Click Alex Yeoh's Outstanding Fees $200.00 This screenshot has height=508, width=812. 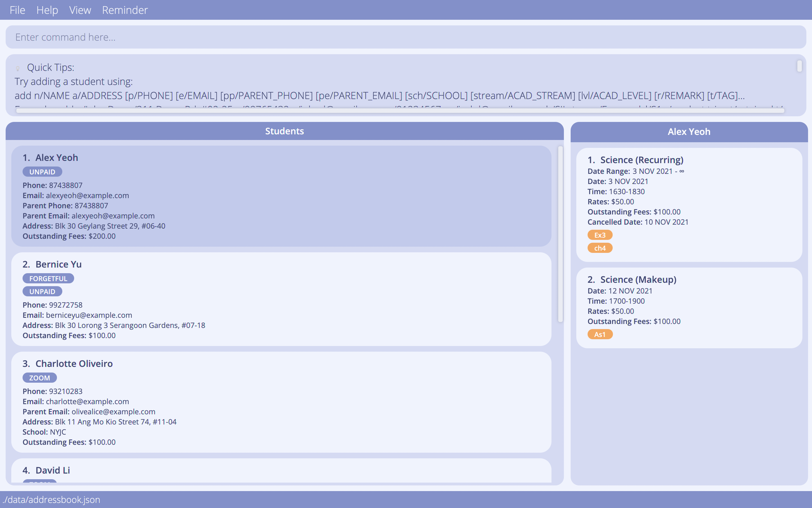(x=69, y=236)
